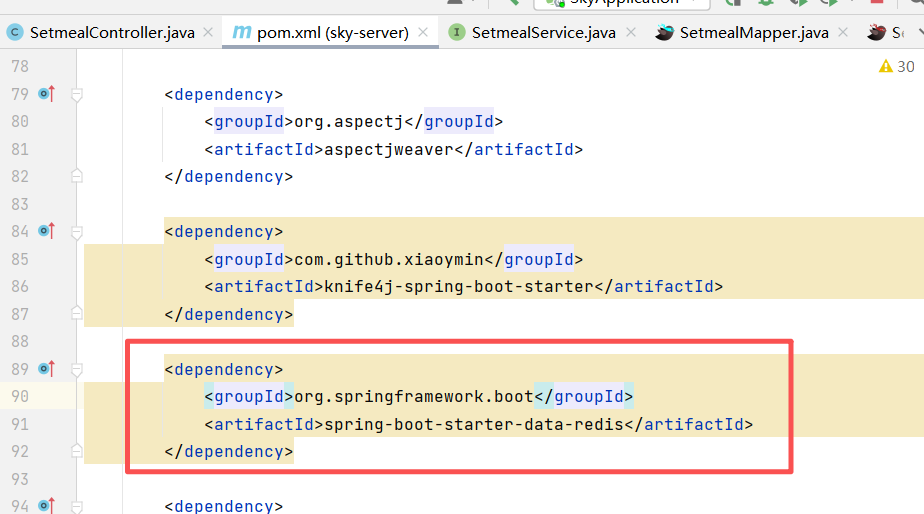Image resolution: width=924 pixels, height=514 pixels.
Task: Click opening groupId tag on line 85
Action: (x=249, y=260)
